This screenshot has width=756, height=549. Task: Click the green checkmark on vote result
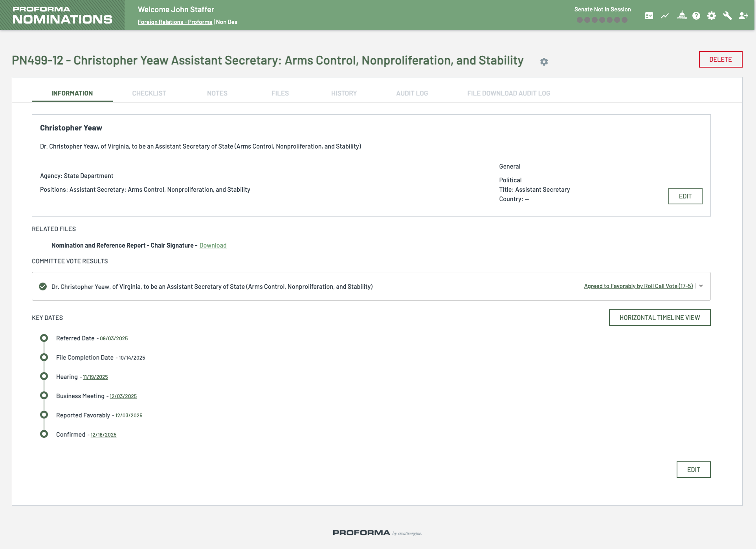[43, 286]
